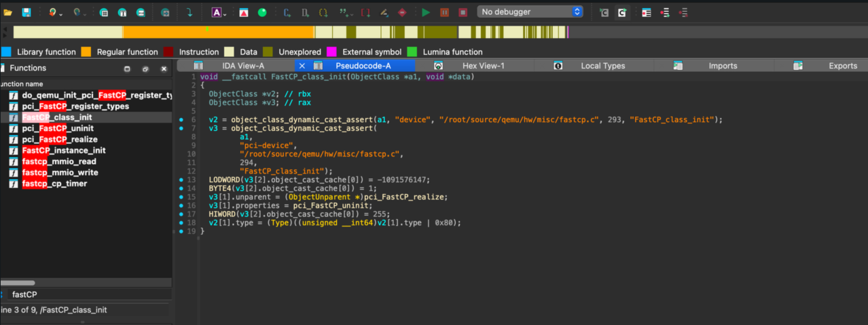
Task: Toggle breakpoint dot on pseudocode line 13
Action: coord(181,180)
